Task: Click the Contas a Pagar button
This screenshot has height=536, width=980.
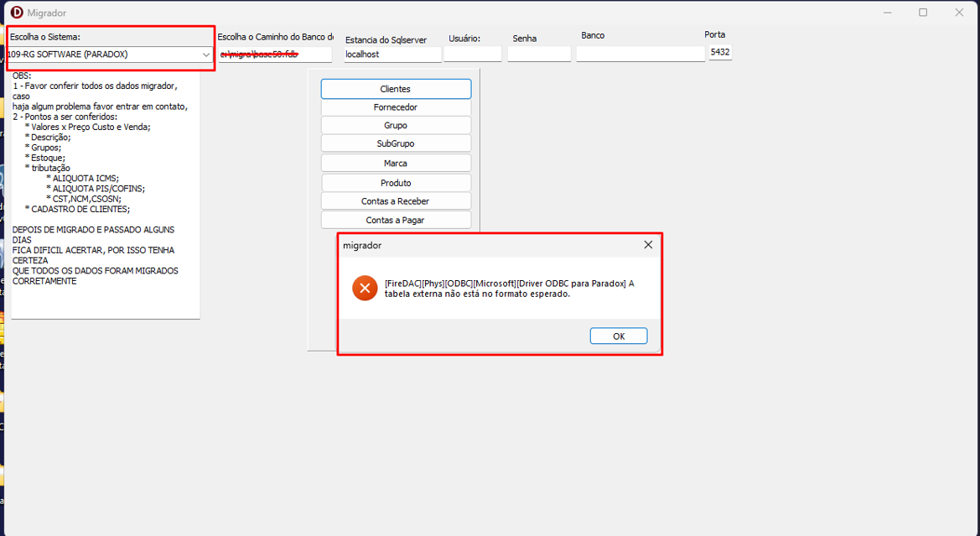Action: [x=396, y=220]
